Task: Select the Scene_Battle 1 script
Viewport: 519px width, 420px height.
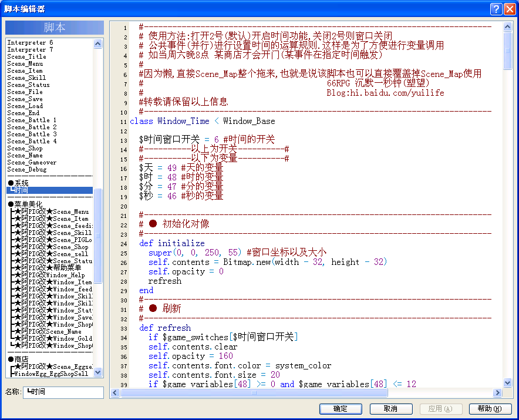Action: click(50, 120)
